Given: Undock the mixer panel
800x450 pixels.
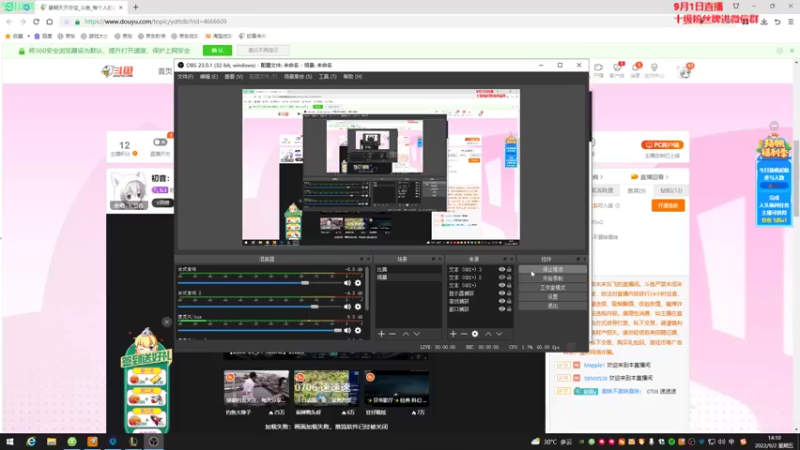Looking at the screenshot, I should [362, 259].
